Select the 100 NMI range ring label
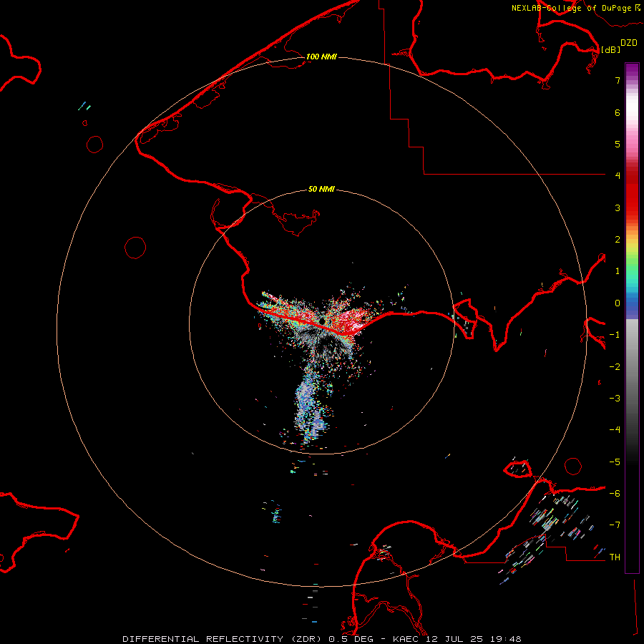The height and width of the screenshot is (644, 644). (321, 57)
